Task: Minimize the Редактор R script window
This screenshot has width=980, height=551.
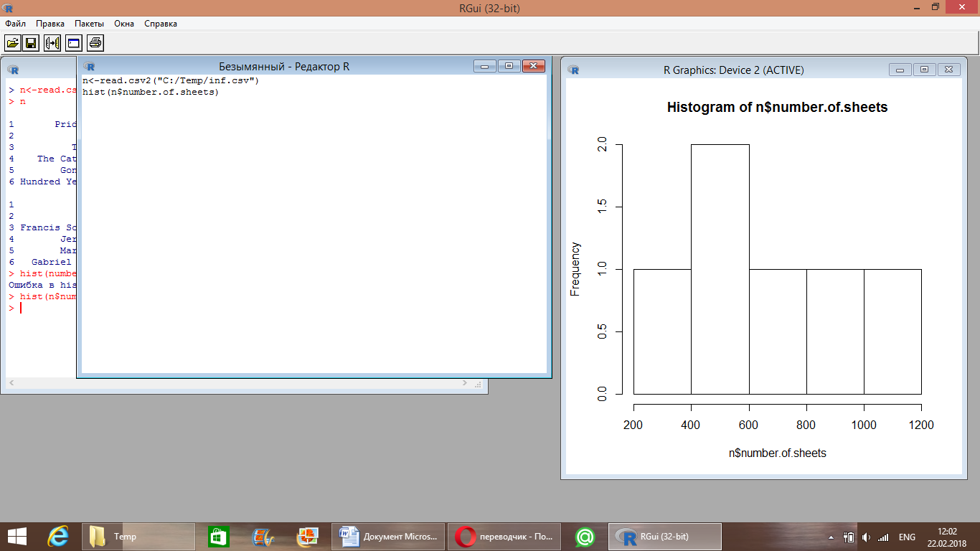Action: click(x=485, y=66)
